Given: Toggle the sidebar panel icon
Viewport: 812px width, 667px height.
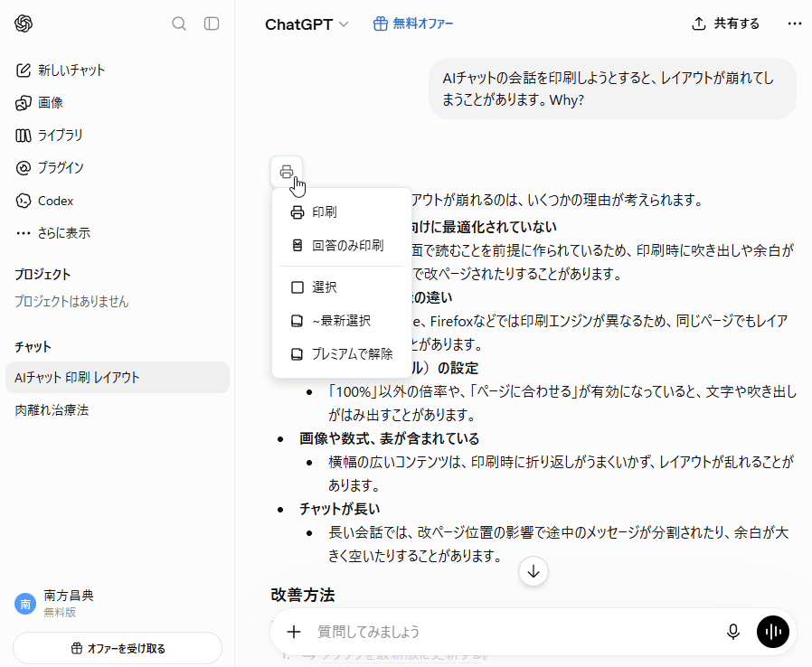Looking at the screenshot, I should 212,23.
